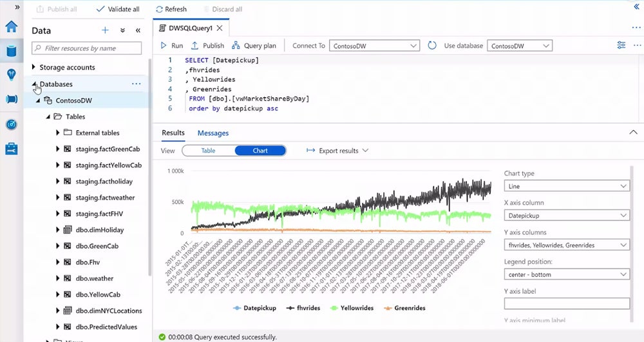Screen dimensions: 644x342
Task: Select the dbo.weather table
Action: tap(95, 278)
